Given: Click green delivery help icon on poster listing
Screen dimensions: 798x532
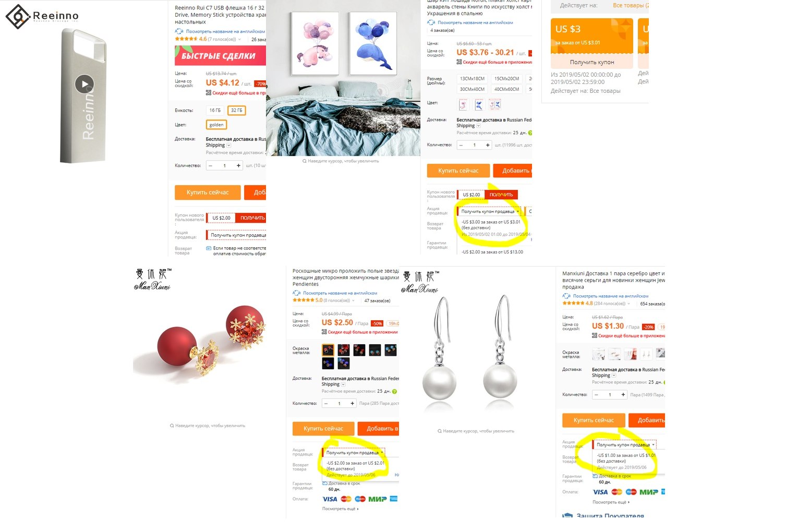Looking at the screenshot, I should 530,133.
